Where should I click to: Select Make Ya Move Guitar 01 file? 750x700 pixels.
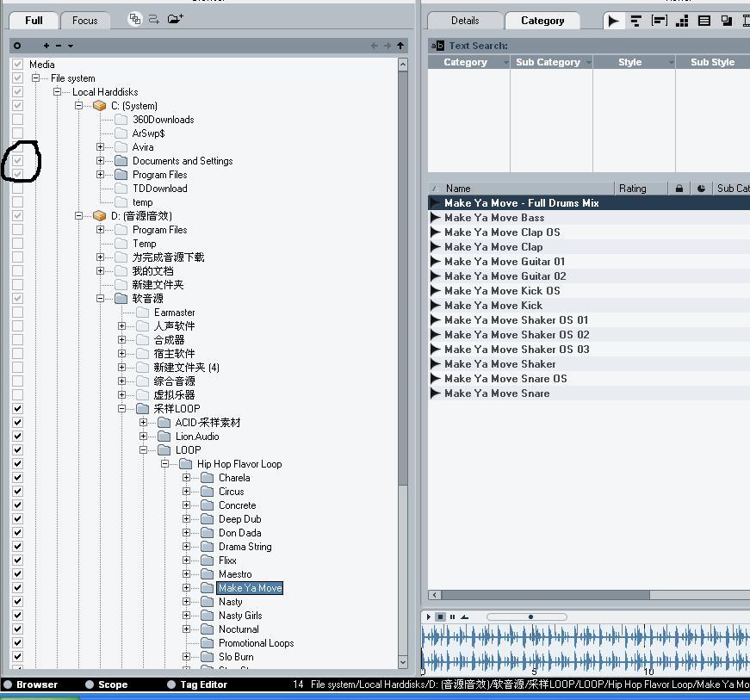pyautogui.click(x=505, y=262)
